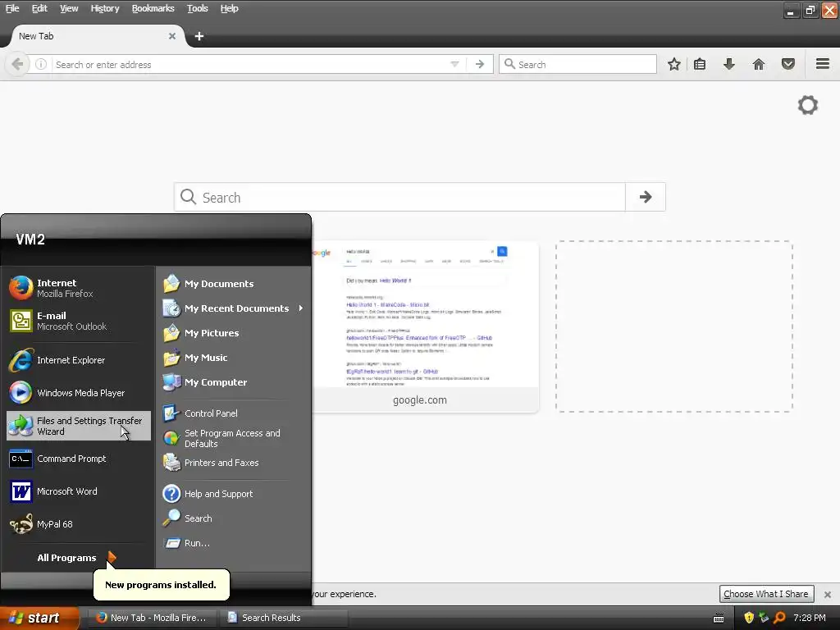Bookmark this page with the star icon
This screenshot has height=630, width=840.
click(x=674, y=64)
